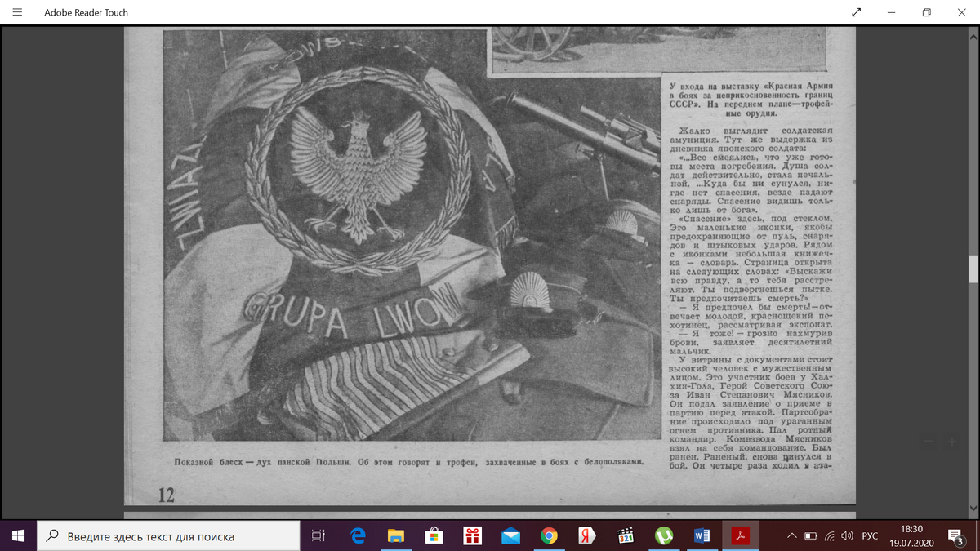Open Yandex from the taskbar

point(586,536)
